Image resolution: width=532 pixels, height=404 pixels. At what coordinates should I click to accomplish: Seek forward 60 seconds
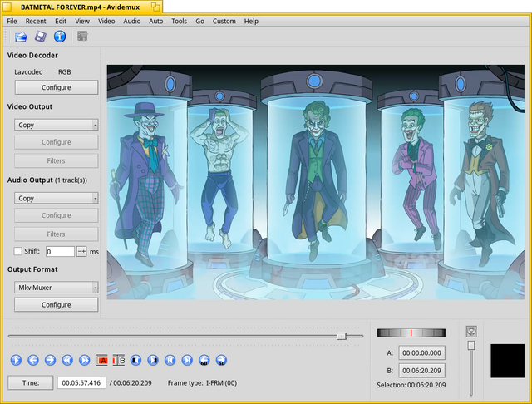point(221,360)
